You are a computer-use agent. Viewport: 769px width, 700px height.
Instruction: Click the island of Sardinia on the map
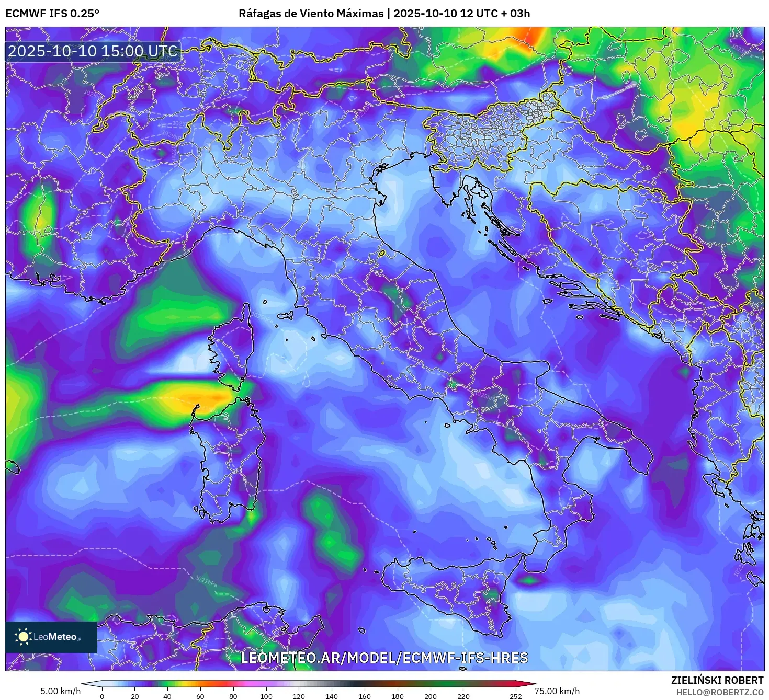click(x=225, y=460)
